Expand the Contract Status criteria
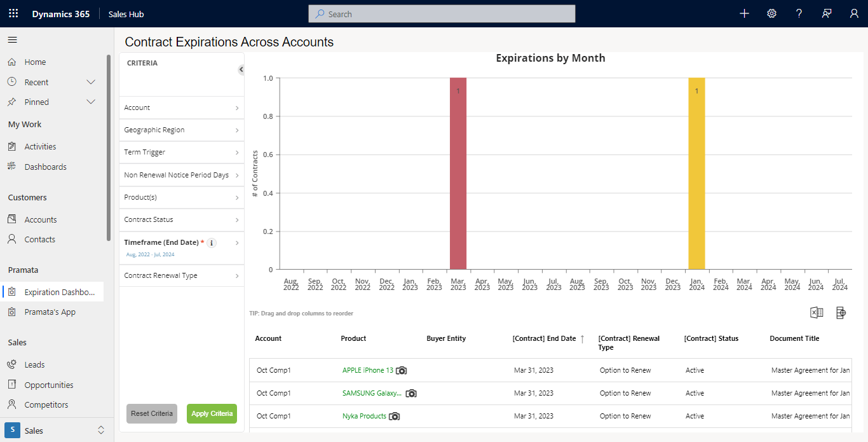Viewport: 868px width, 442px height. click(182, 219)
